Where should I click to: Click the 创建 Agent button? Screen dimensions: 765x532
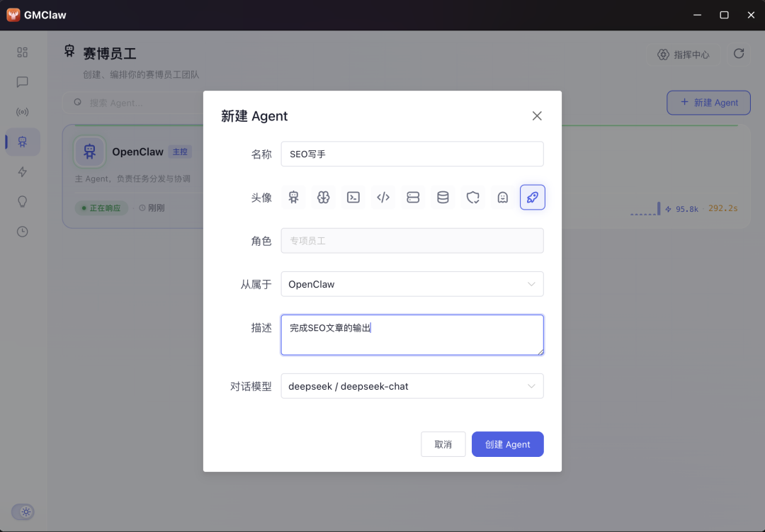[x=507, y=444]
